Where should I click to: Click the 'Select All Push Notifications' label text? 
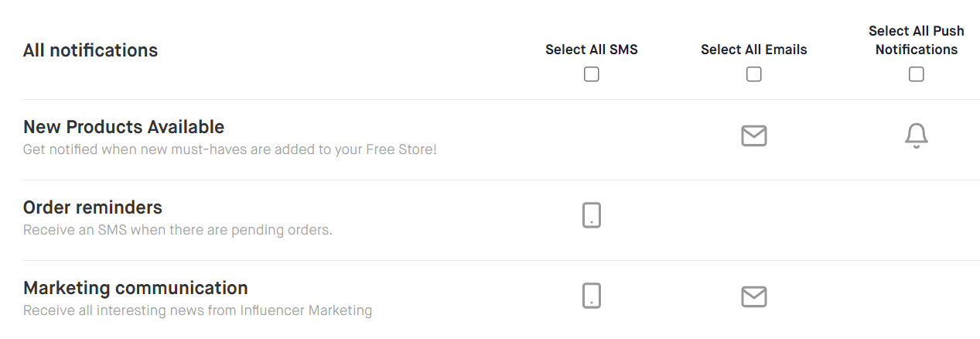tap(917, 40)
